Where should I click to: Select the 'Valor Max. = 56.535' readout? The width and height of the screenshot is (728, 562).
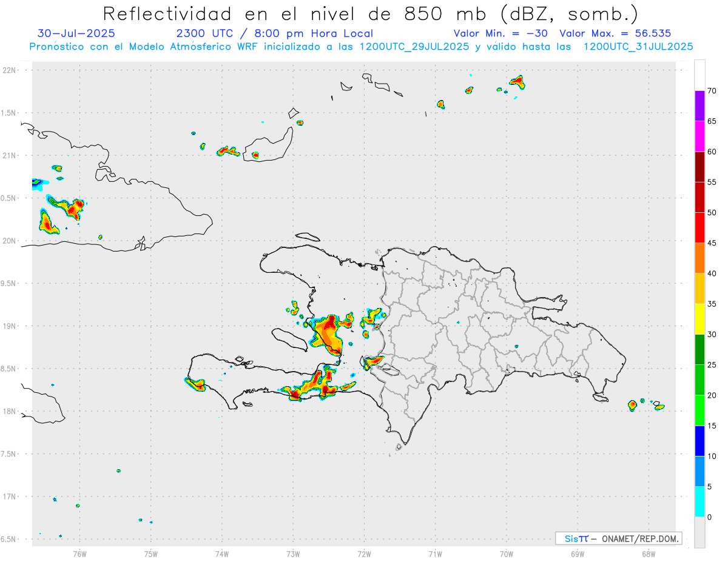click(x=615, y=33)
